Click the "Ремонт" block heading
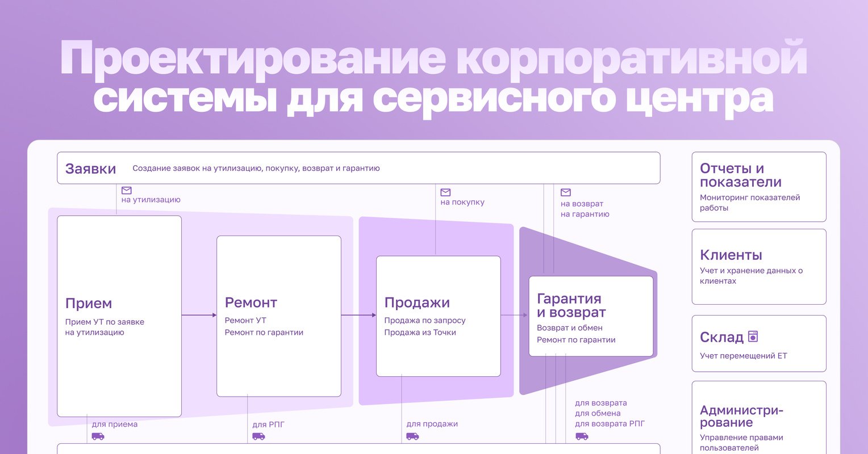Image resolution: width=868 pixels, height=454 pixels. click(x=251, y=302)
